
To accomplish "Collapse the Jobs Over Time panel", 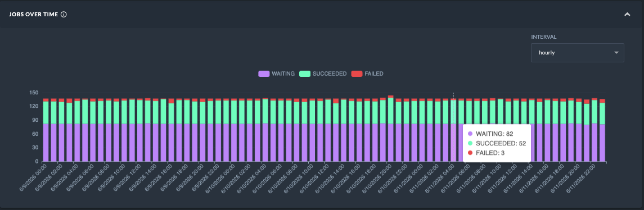I will [x=627, y=15].
